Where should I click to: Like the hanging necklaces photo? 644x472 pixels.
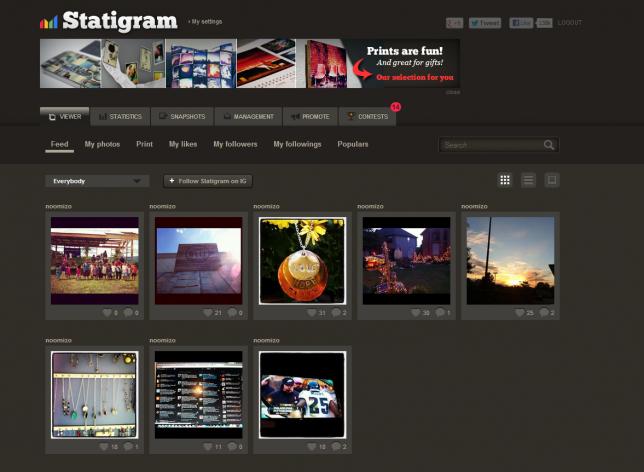104,447
